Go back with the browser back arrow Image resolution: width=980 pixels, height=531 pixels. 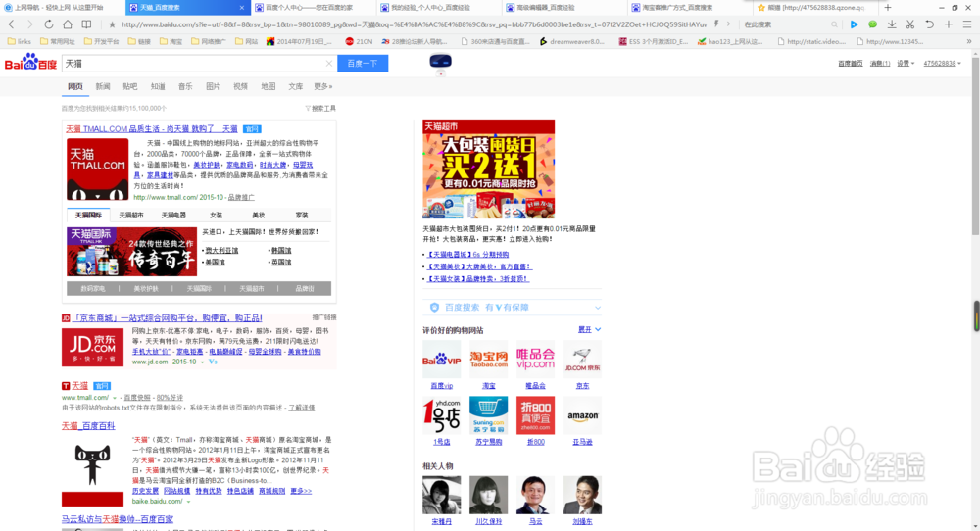pos(11,24)
